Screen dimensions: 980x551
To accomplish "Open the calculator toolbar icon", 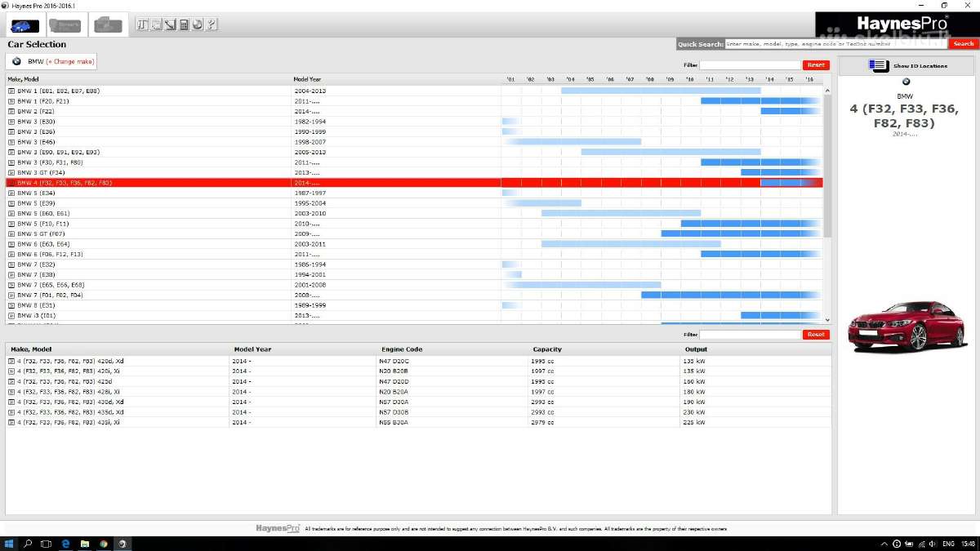I will coord(184,24).
